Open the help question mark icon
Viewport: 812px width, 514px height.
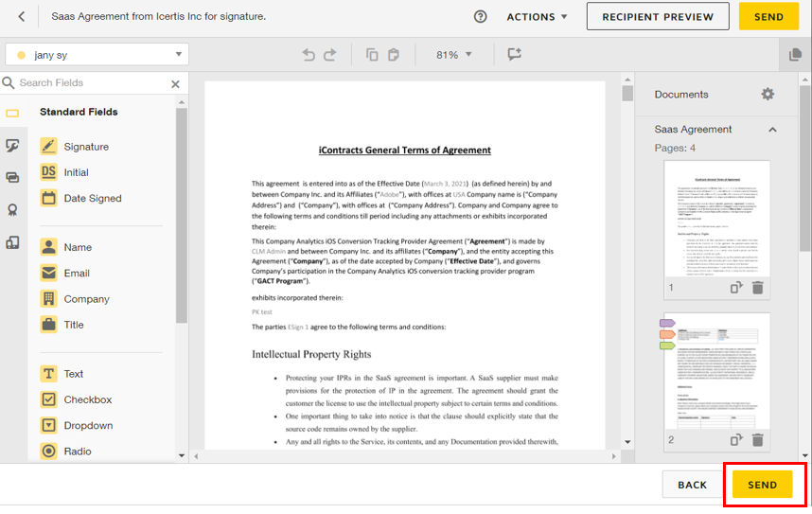click(480, 17)
